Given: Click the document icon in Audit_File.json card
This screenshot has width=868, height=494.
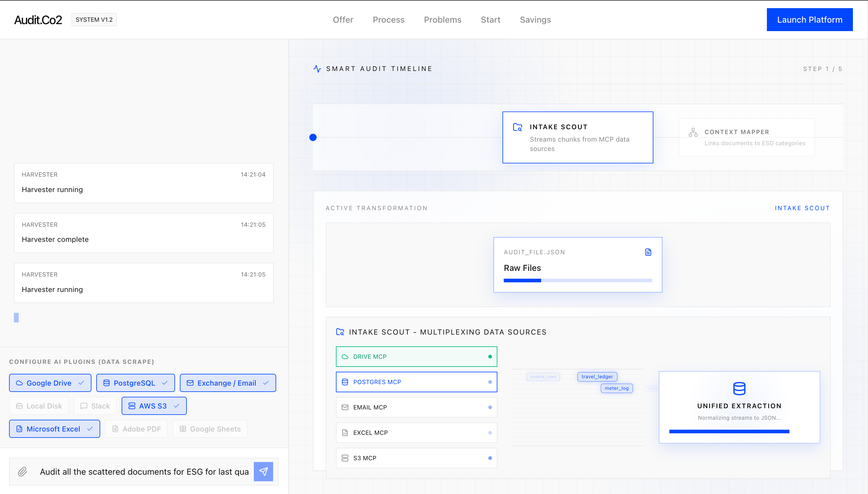Looking at the screenshot, I should click(x=648, y=252).
